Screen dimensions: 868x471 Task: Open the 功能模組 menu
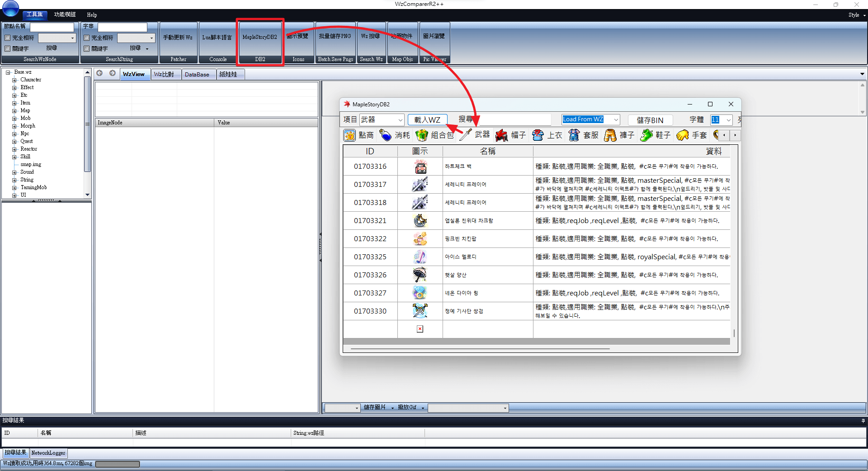[x=65, y=14]
